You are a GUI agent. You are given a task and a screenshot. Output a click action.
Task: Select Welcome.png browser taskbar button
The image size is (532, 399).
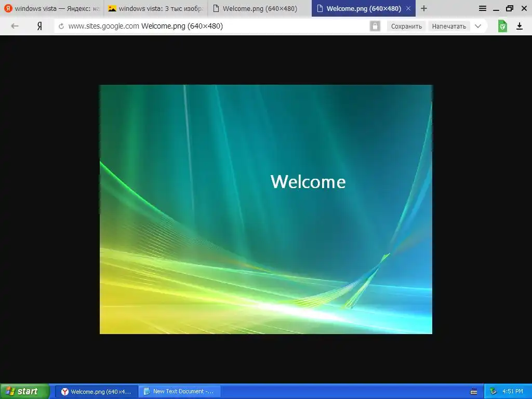97,392
